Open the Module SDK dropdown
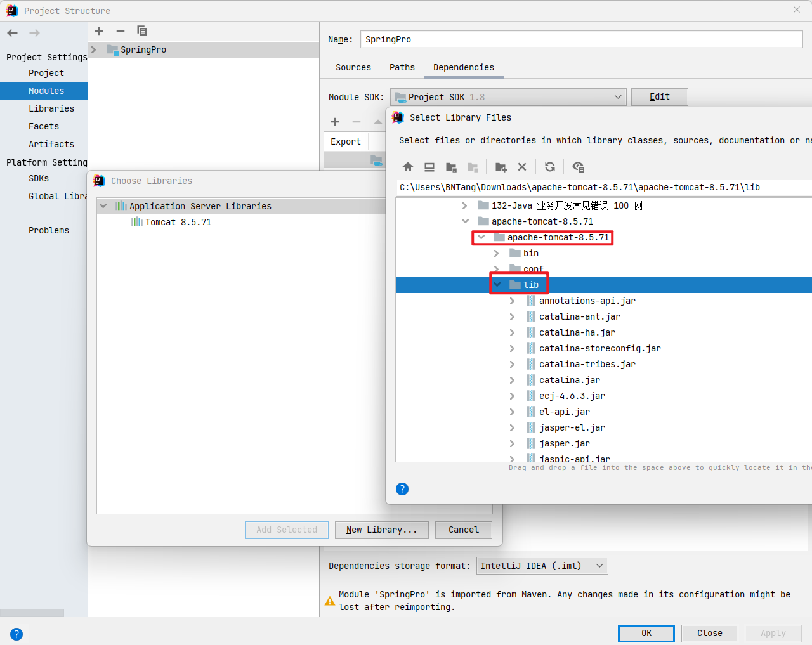The width and height of the screenshot is (812, 645). point(508,97)
